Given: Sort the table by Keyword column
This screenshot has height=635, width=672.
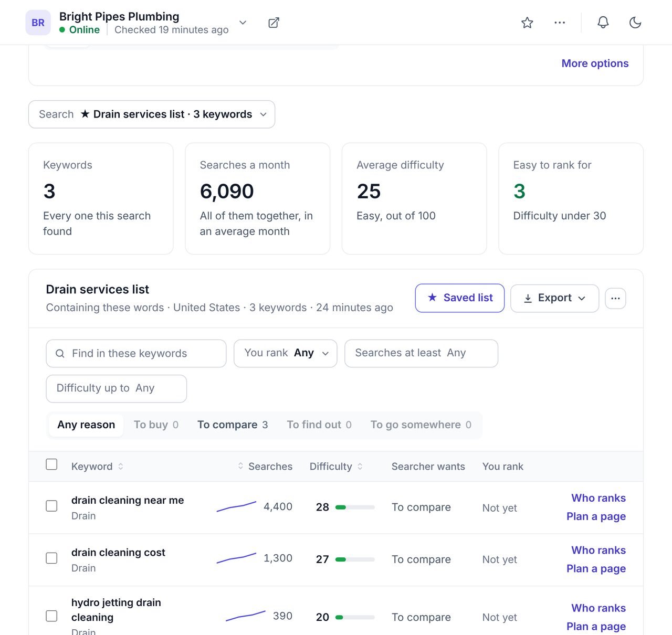Looking at the screenshot, I should click(97, 467).
